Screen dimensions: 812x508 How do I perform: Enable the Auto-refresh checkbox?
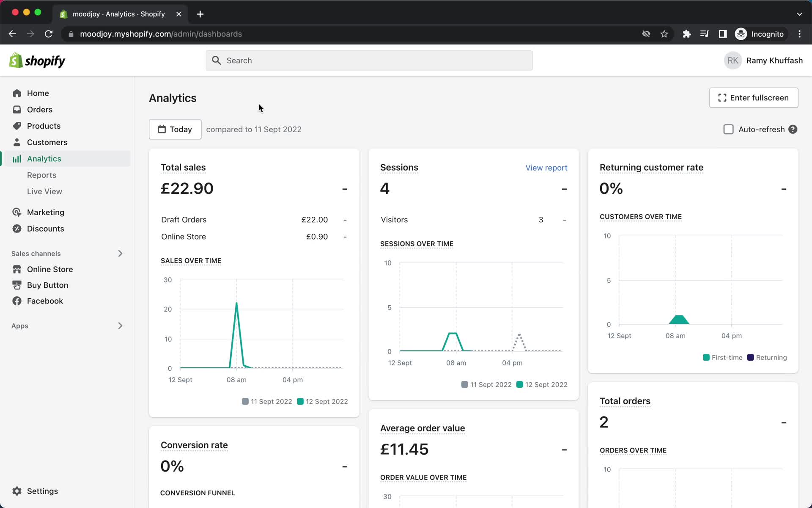click(x=728, y=130)
